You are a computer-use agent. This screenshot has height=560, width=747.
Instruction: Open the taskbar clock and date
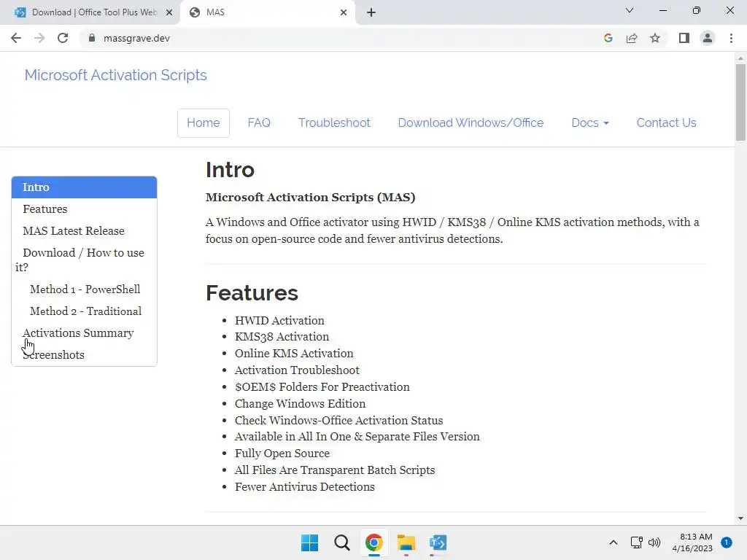click(x=692, y=542)
